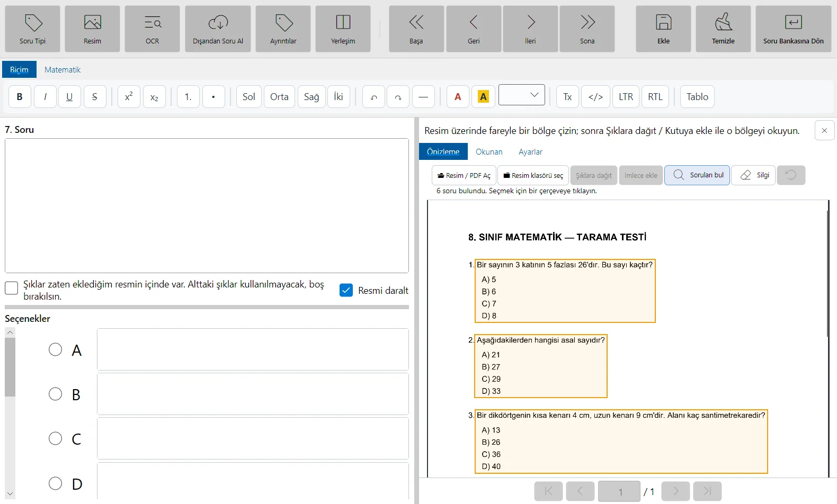Go back one question with Geri
Image resolution: width=837 pixels, height=504 pixels.
point(474,29)
